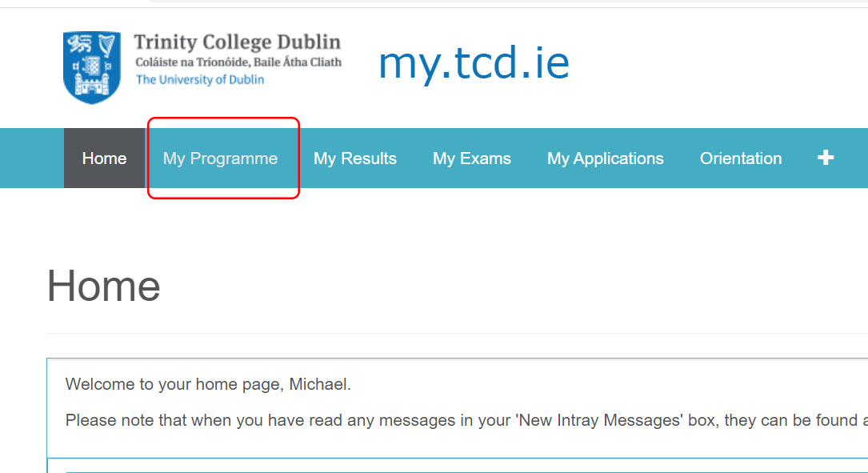The height and width of the screenshot is (473, 868).
Task: Click the large Home page heading
Action: 103,286
